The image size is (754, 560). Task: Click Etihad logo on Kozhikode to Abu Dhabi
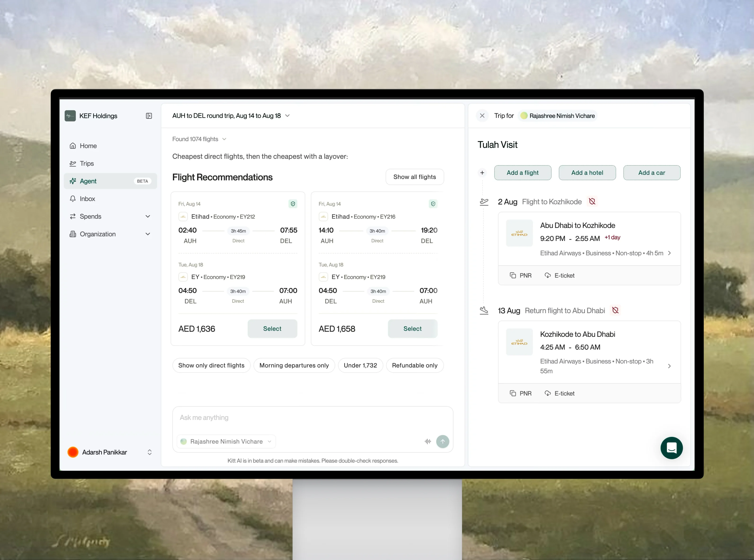519,342
